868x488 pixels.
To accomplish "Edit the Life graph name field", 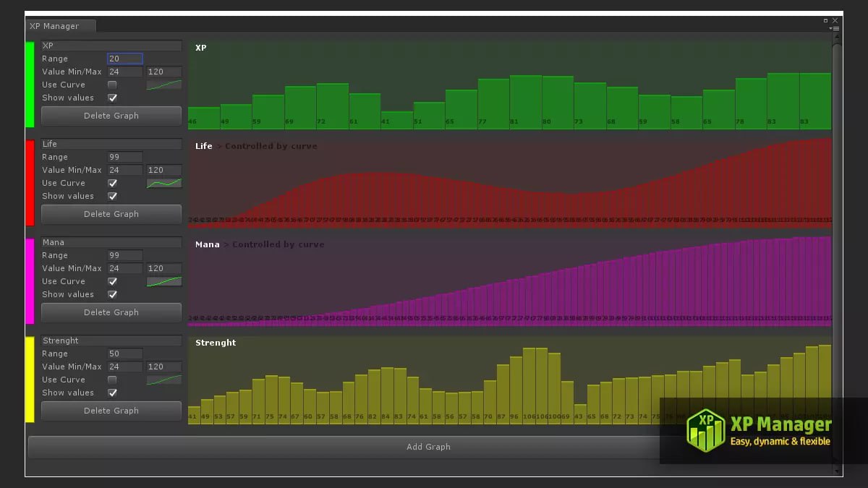I will [x=111, y=144].
